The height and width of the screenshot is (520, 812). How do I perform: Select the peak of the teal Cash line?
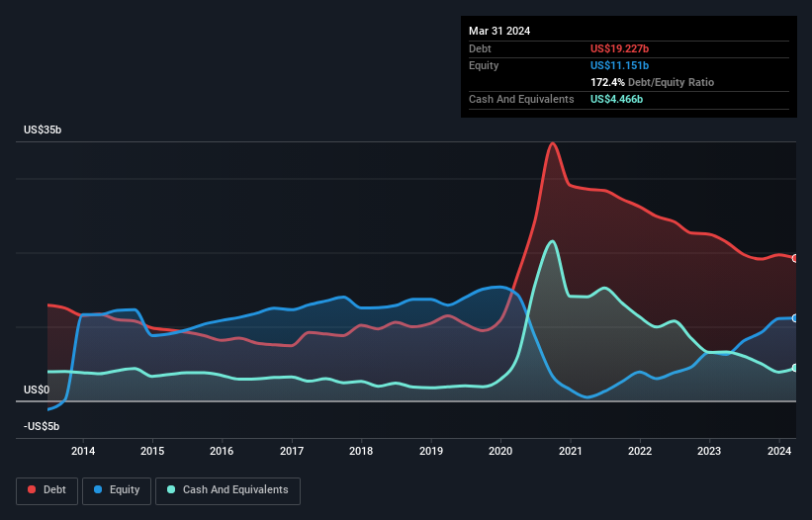552,241
